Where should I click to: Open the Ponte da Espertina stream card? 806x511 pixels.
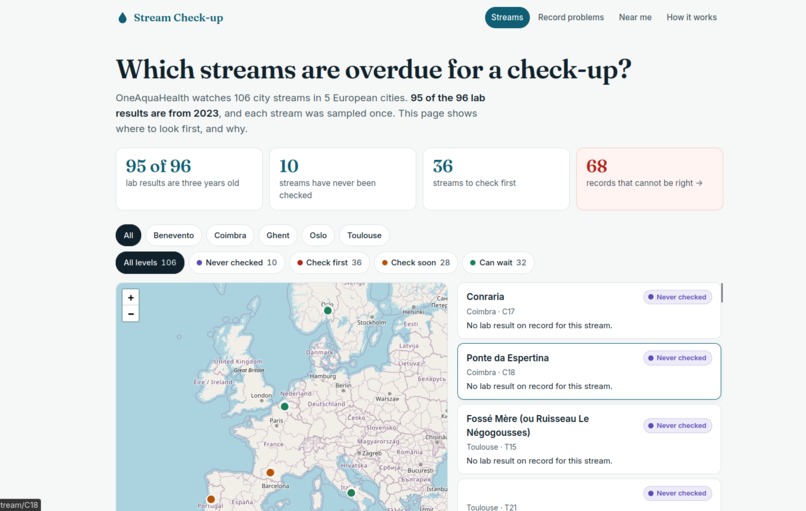[x=589, y=371]
